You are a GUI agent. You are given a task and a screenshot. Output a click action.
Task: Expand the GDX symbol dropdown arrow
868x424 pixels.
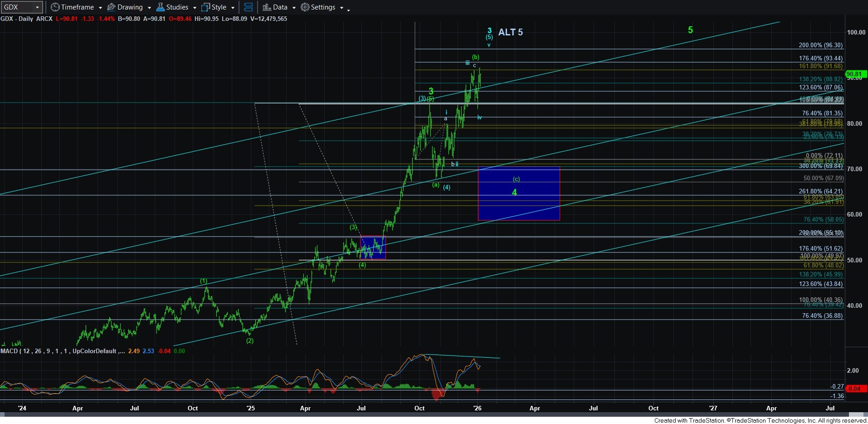[37, 7]
